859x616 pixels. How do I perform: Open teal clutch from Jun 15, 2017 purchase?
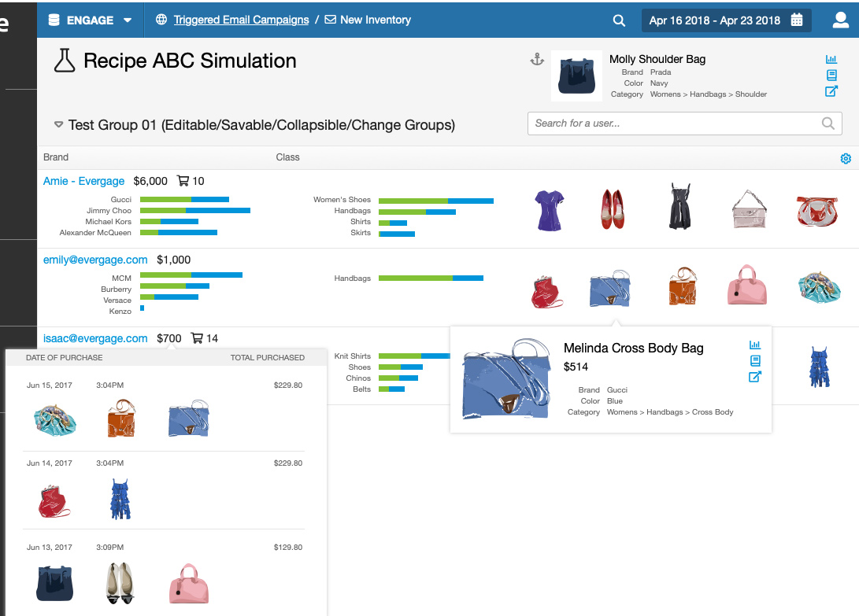tap(55, 420)
